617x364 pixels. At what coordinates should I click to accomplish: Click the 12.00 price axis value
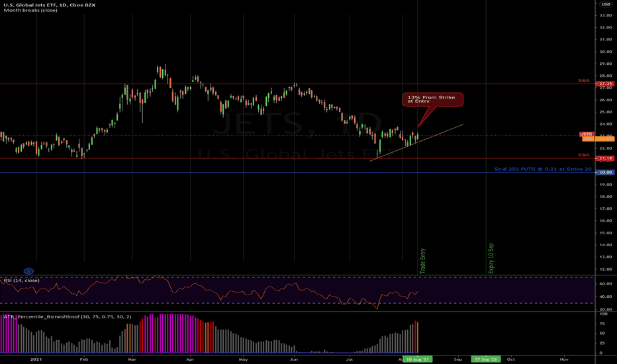pos(606,269)
